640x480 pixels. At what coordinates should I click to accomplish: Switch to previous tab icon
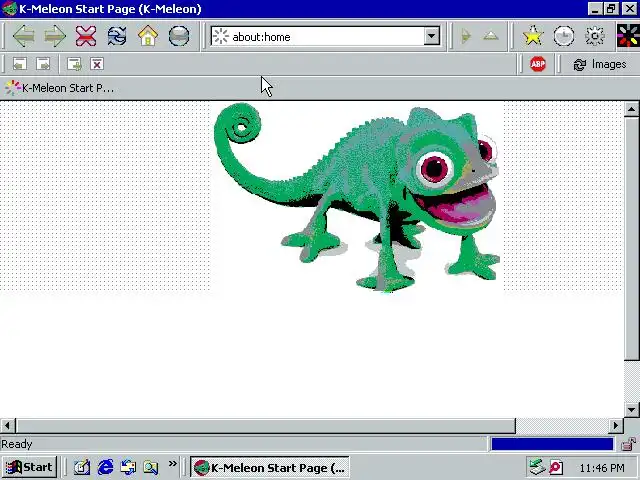[x=20, y=64]
